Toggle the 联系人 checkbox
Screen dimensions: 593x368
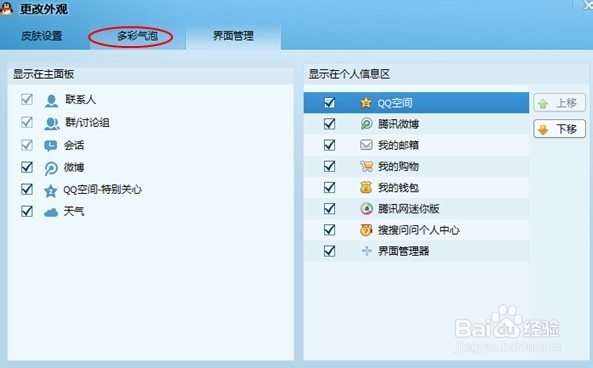(27, 99)
